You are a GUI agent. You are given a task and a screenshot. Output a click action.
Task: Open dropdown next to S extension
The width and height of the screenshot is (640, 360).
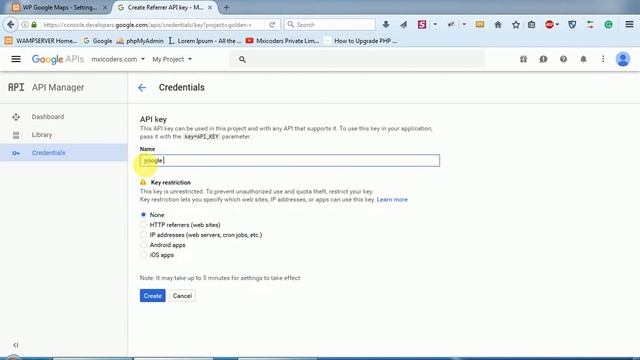(x=435, y=24)
